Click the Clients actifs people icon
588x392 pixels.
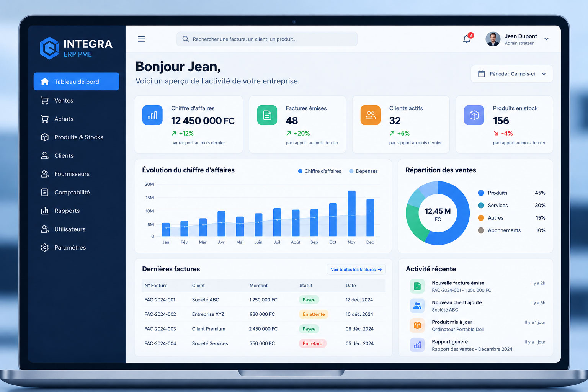371,115
